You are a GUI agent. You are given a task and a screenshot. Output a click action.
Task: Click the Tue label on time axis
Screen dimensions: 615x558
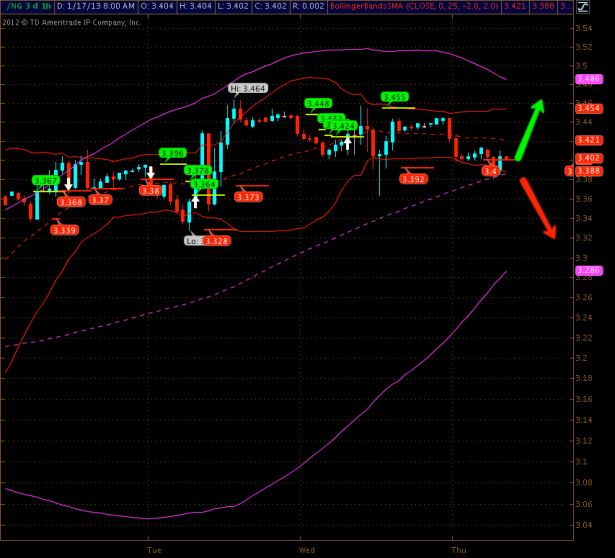tap(153, 550)
